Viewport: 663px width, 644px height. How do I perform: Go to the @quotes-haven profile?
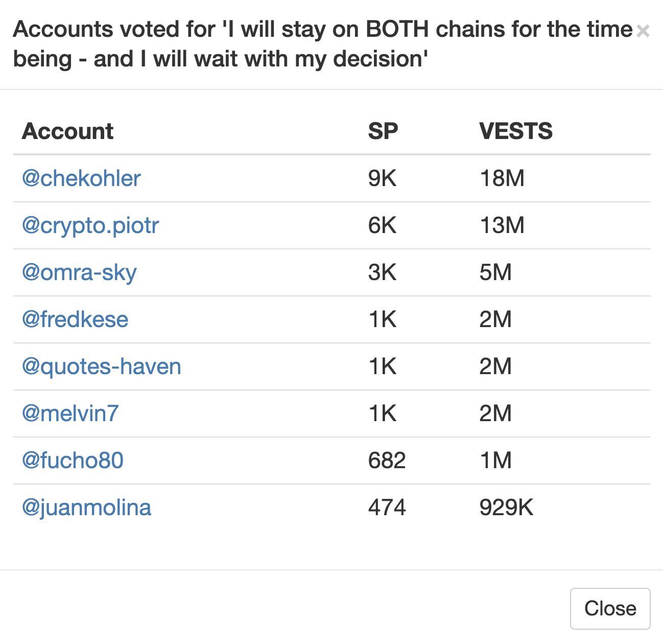(102, 366)
